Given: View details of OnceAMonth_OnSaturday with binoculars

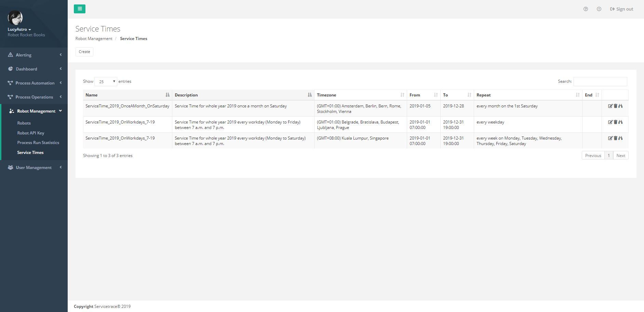Looking at the screenshot, I should (x=620, y=106).
